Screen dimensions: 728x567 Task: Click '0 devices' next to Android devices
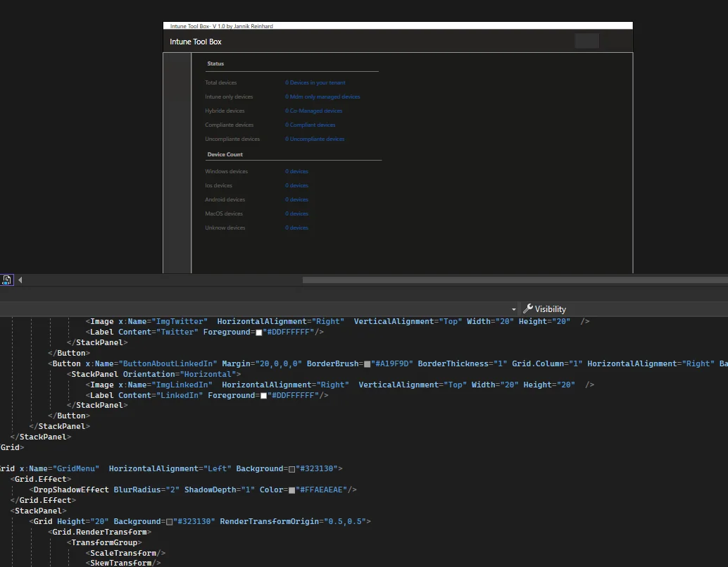296,199
